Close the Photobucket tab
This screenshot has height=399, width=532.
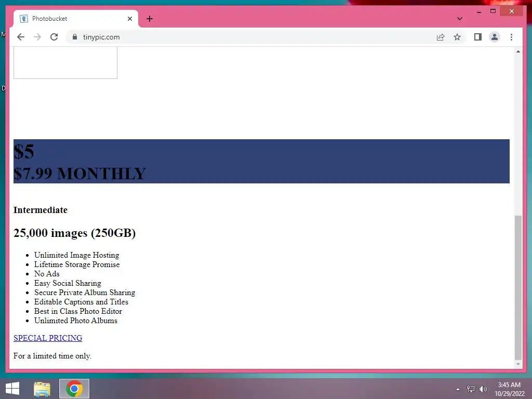129,19
